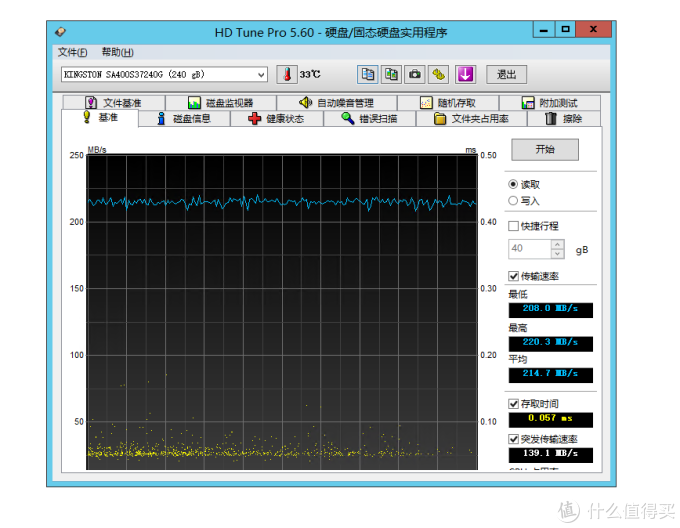Screen dimensions: 680x528
Task: Click the 0.057 ms access time value
Action: [550, 419]
